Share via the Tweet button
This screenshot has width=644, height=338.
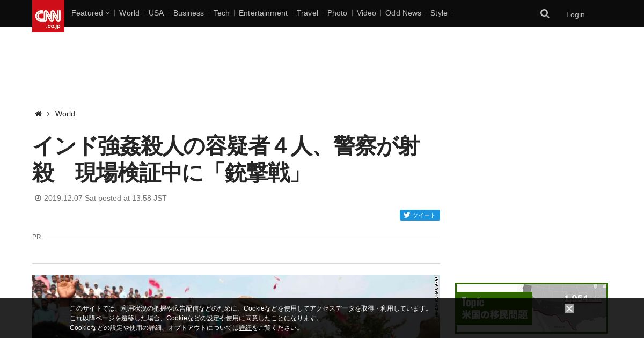pyautogui.click(x=420, y=215)
